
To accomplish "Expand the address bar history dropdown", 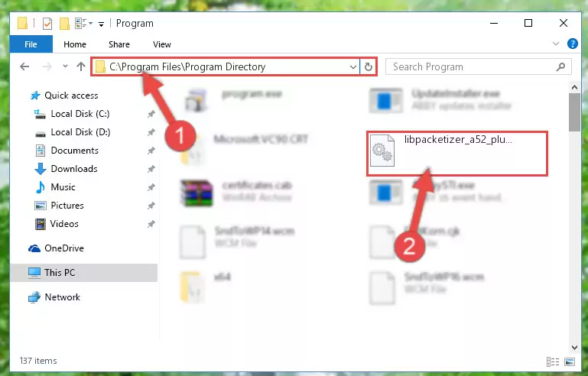I will pos(352,66).
